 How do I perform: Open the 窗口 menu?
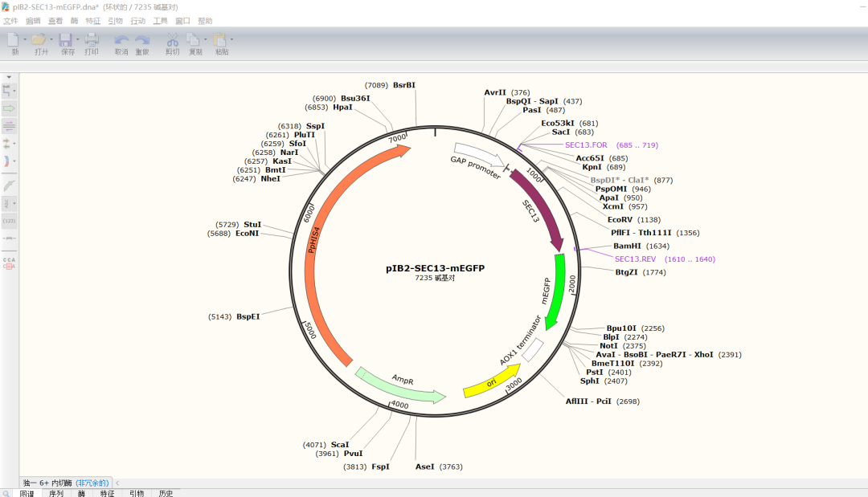point(182,21)
